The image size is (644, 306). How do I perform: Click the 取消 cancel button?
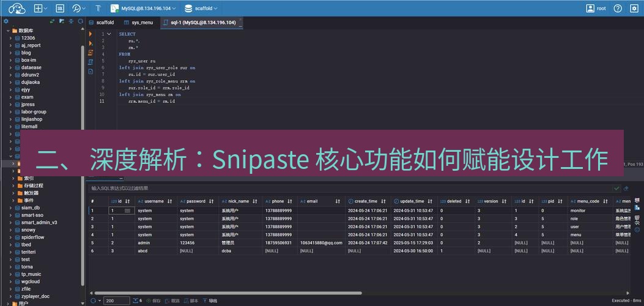172,300
